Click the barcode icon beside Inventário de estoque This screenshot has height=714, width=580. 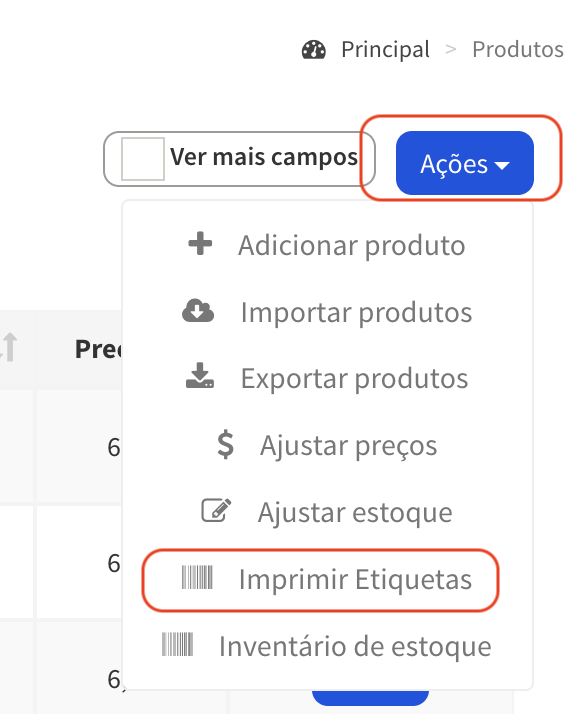[178, 644]
